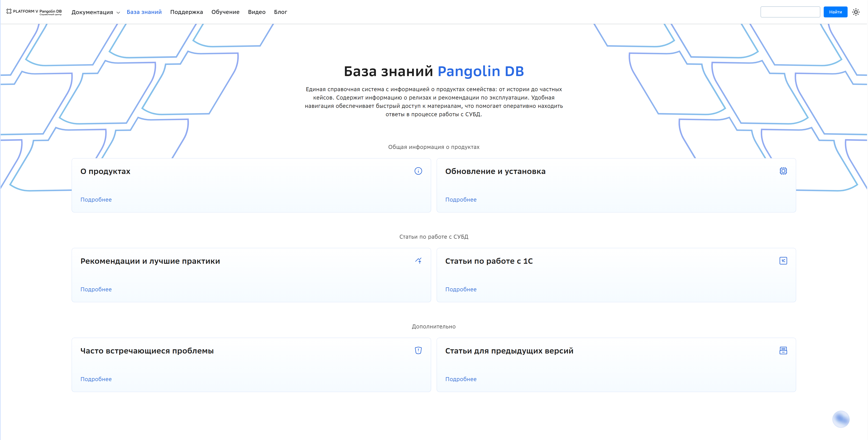Image resolution: width=868 pixels, height=440 pixels.
Task: Click the Дополнительно section label
Action: coord(434,326)
